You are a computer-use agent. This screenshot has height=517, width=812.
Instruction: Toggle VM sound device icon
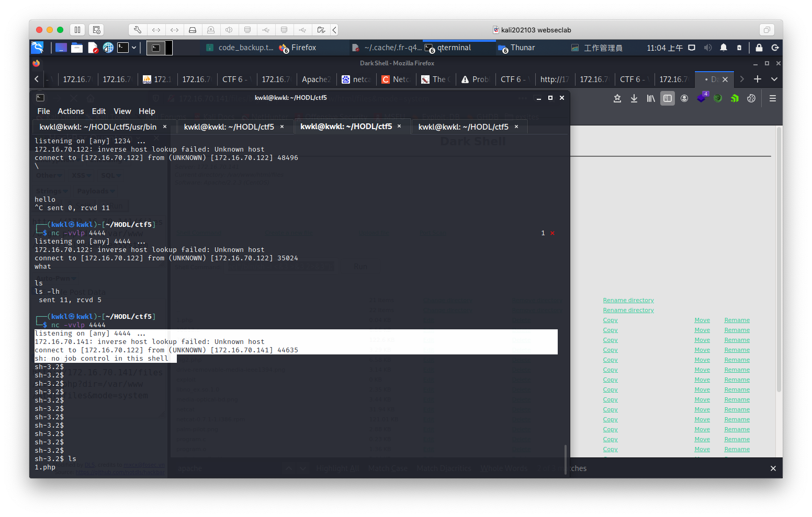pos(229,30)
